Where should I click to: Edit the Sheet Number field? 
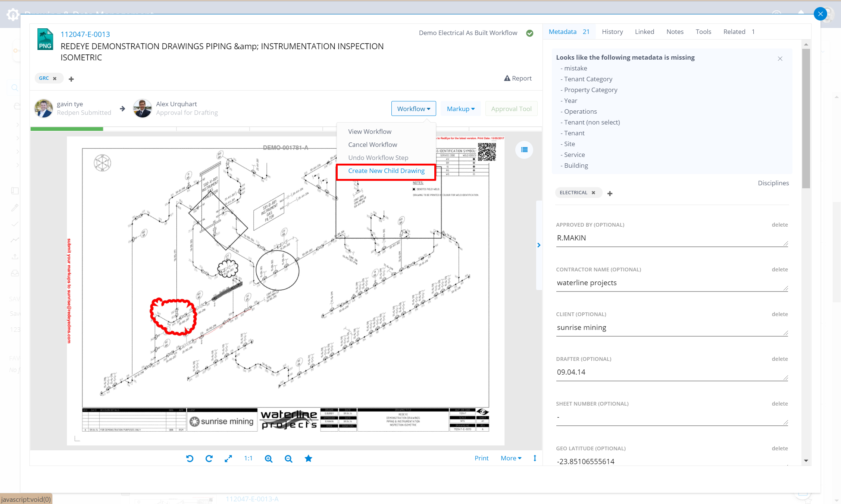[672, 417]
